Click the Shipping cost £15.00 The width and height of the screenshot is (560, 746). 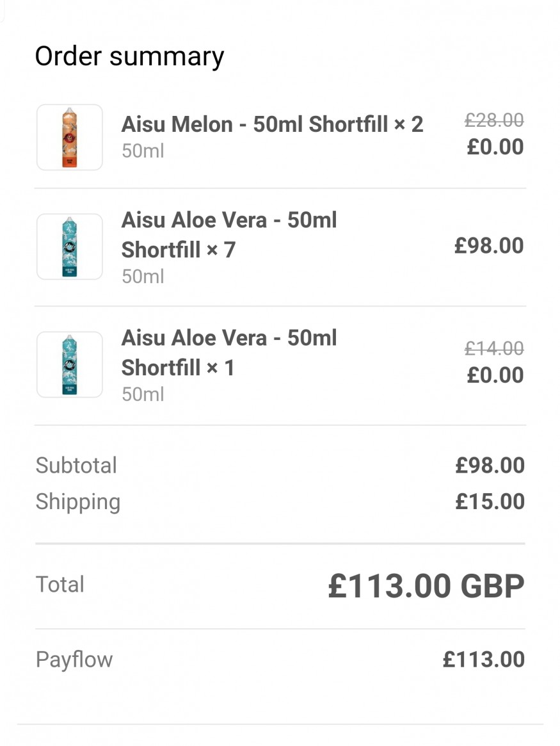(x=490, y=501)
